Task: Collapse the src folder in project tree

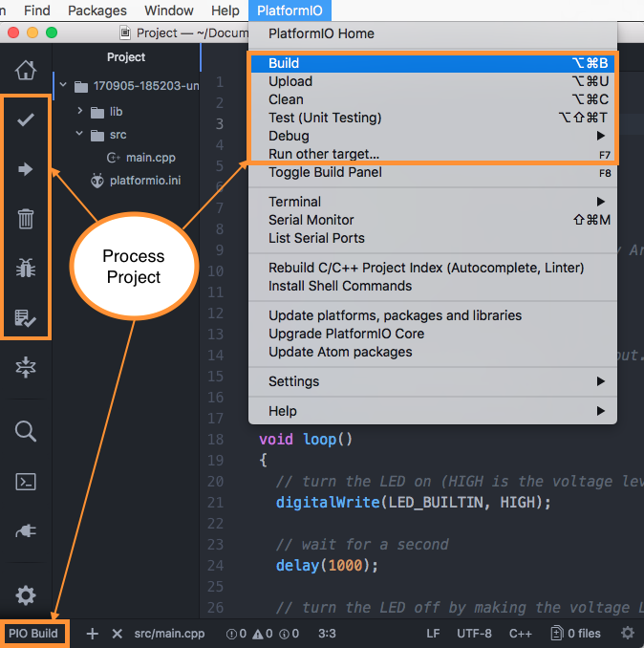Action: click(x=80, y=135)
